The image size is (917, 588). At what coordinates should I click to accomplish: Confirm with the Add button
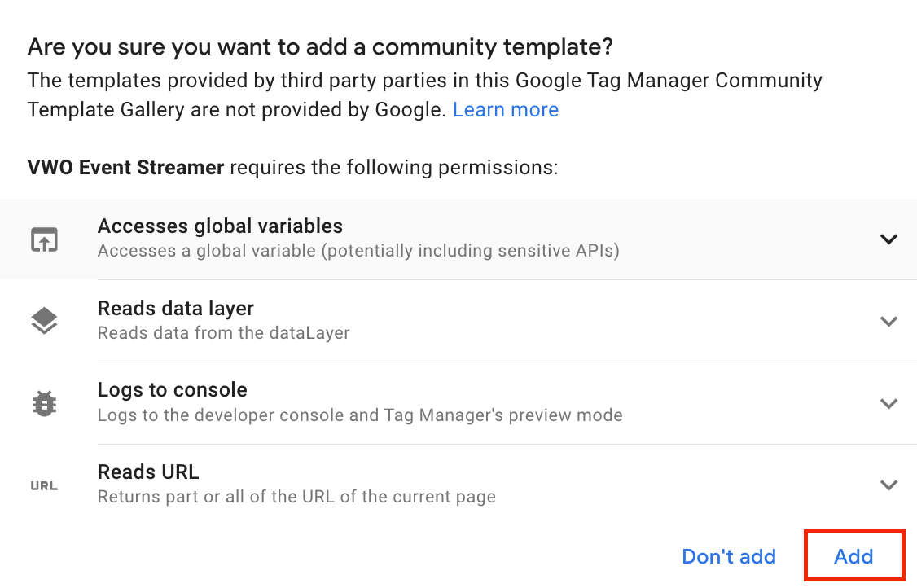coord(853,556)
